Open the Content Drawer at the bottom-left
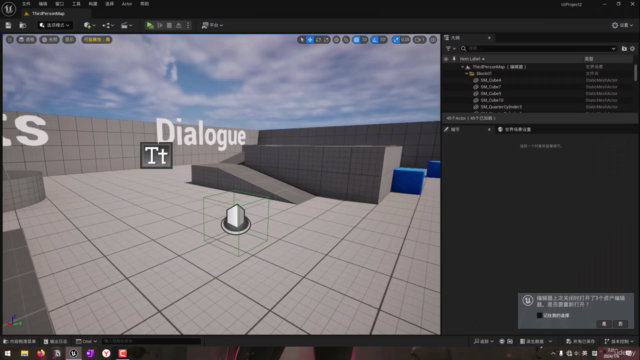The width and height of the screenshot is (640, 360). tap(20, 341)
